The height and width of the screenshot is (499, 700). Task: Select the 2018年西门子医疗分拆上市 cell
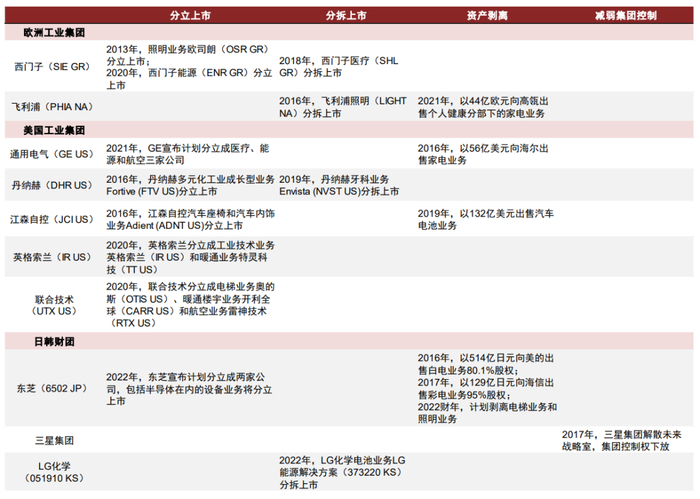click(x=339, y=67)
